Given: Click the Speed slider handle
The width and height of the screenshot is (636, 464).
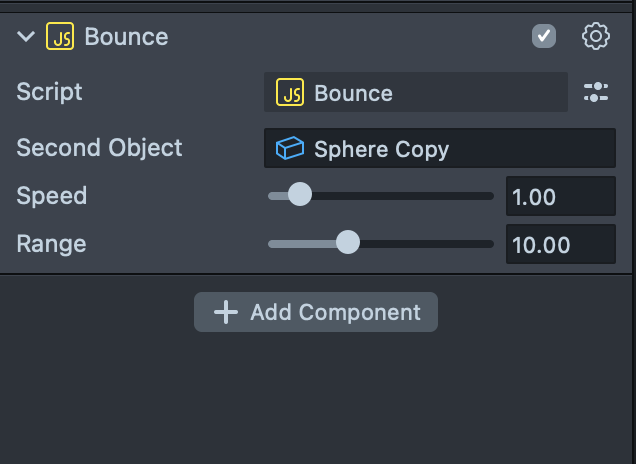Looking at the screenshot, I should (x=299, y=195).
